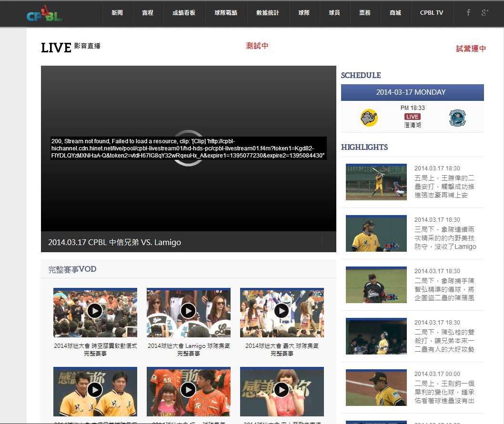Open the 票務 menu
Screen dimensions: 504x424
point(365,13)
